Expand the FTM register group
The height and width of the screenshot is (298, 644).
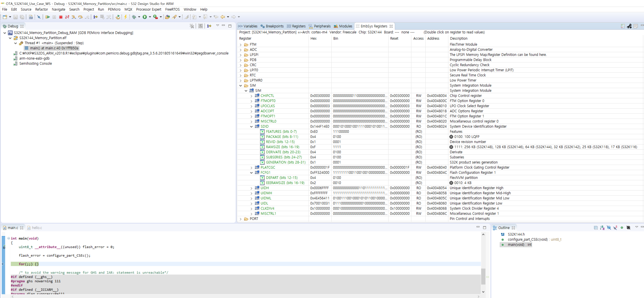[240, 44]
